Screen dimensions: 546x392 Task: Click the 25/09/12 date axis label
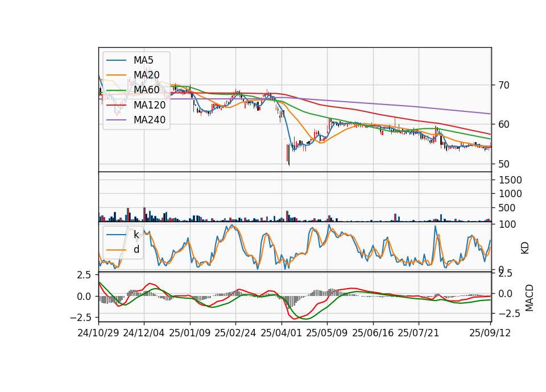click(490, 333)
